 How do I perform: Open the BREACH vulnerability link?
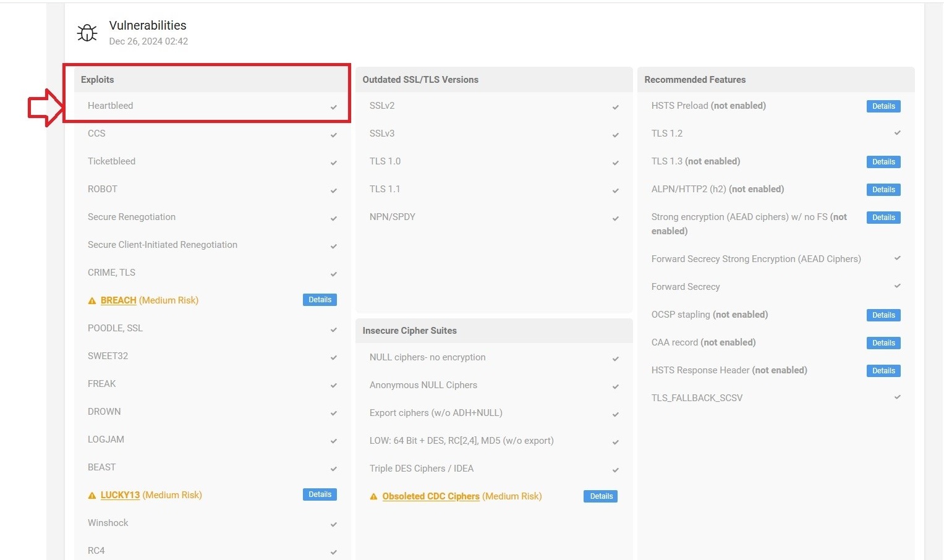118,300
